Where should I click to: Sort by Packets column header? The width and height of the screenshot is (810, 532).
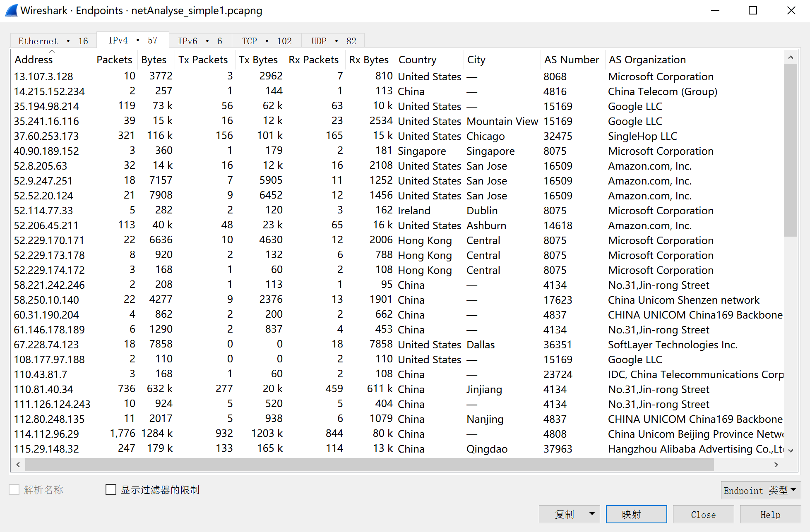tap(115, 60)
